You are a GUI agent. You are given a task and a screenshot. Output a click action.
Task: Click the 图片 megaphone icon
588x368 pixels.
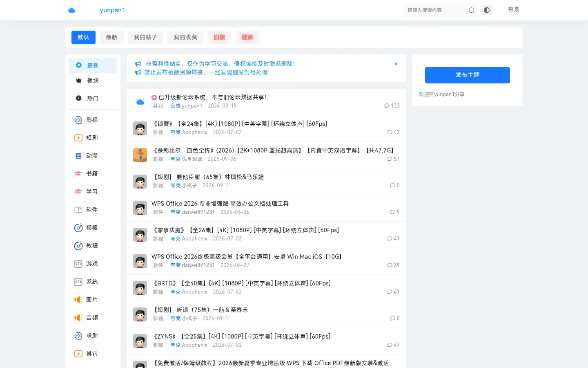[x=78, y=300]
